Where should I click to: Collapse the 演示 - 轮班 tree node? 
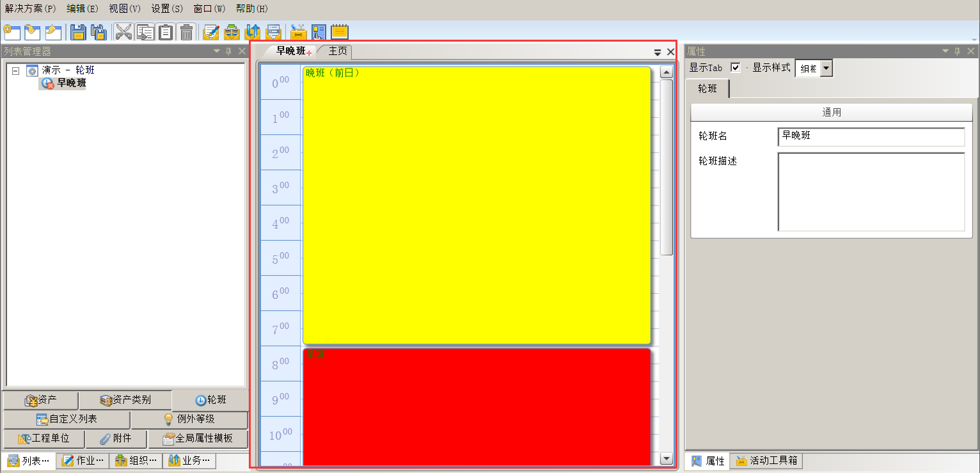point(16,71)
